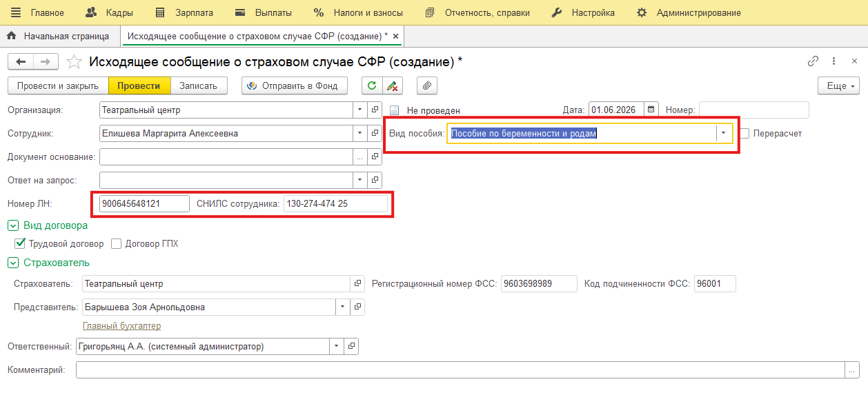Expand the Ответственный dropdown
868x395 pixels.
(336, 346)
